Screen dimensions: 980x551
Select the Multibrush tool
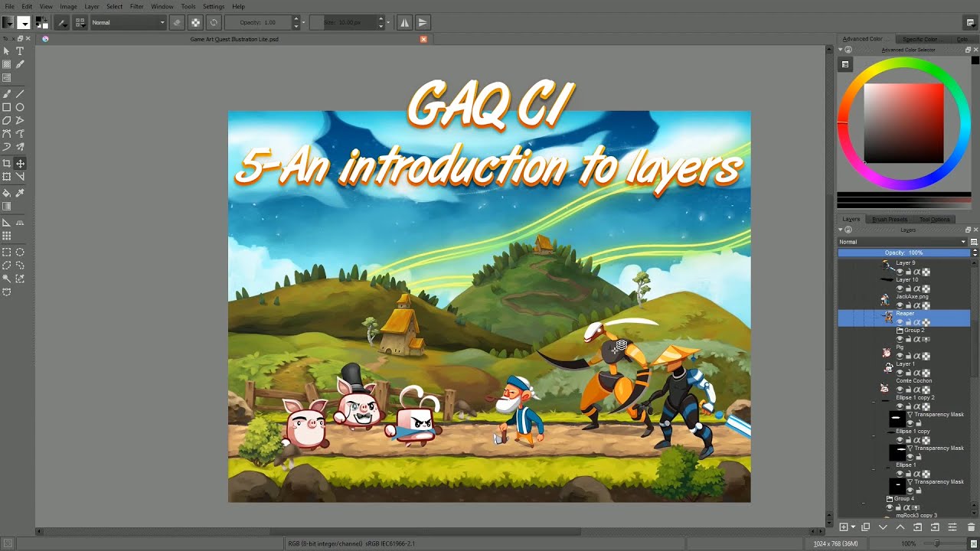tap(20, 146)
